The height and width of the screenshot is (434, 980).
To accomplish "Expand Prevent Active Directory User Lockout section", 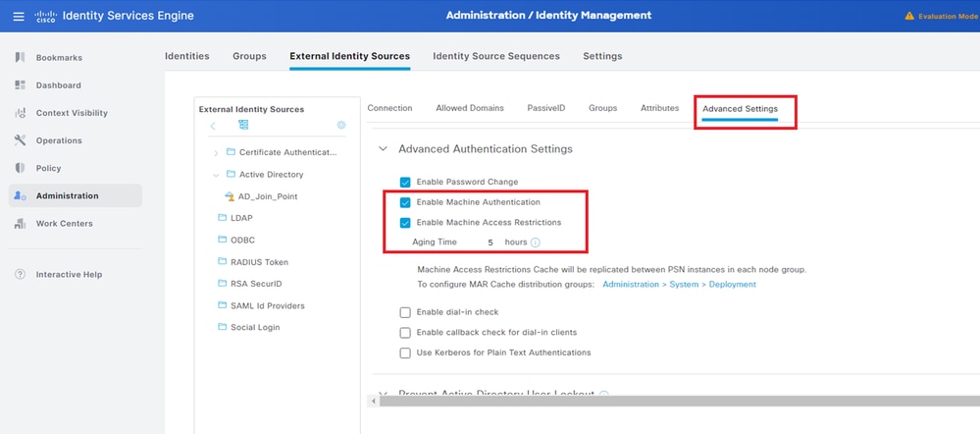I will tap(384, 394).
